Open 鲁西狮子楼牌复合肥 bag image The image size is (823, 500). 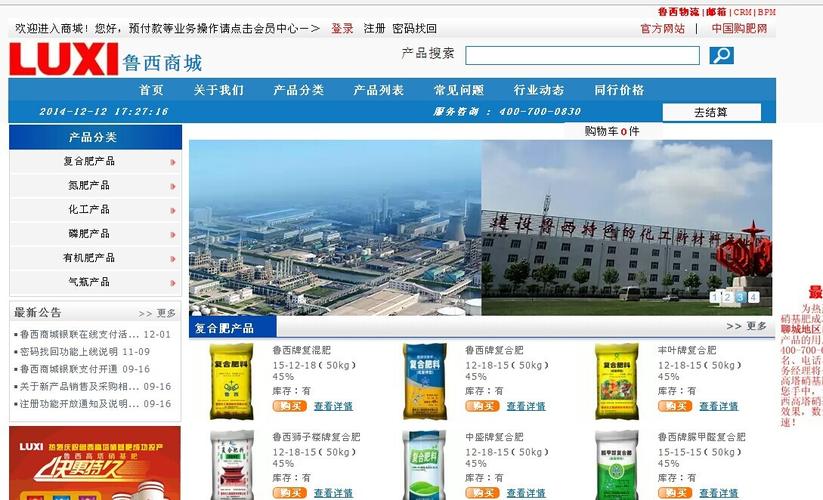coord(231,465)
